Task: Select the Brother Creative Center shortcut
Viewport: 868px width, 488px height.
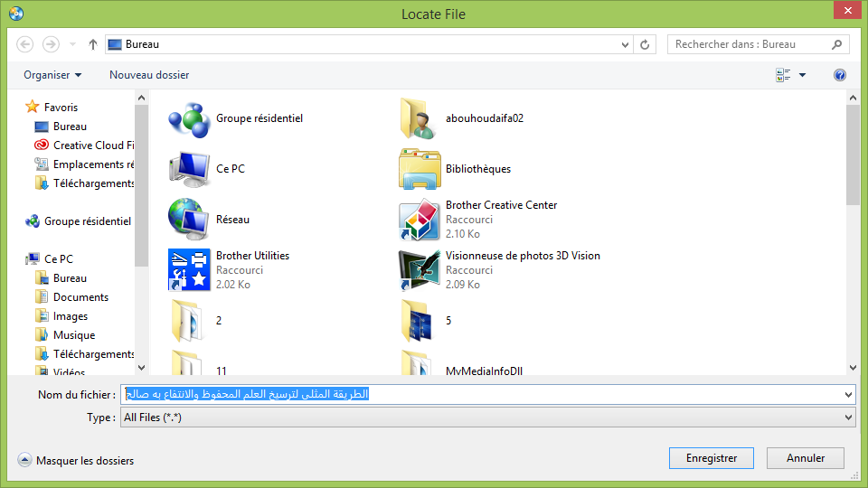Action: (420, 219)
